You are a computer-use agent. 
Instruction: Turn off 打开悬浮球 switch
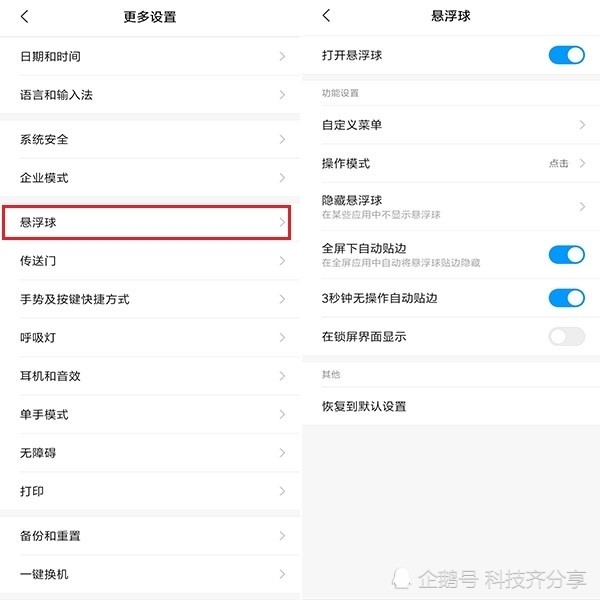(x=566, y=55)
